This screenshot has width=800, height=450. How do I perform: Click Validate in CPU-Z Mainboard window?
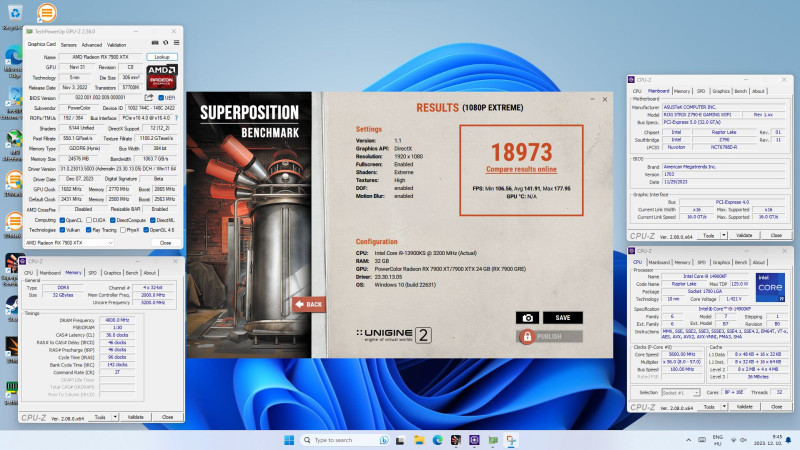pyautogui.click(x=744, y=235)
